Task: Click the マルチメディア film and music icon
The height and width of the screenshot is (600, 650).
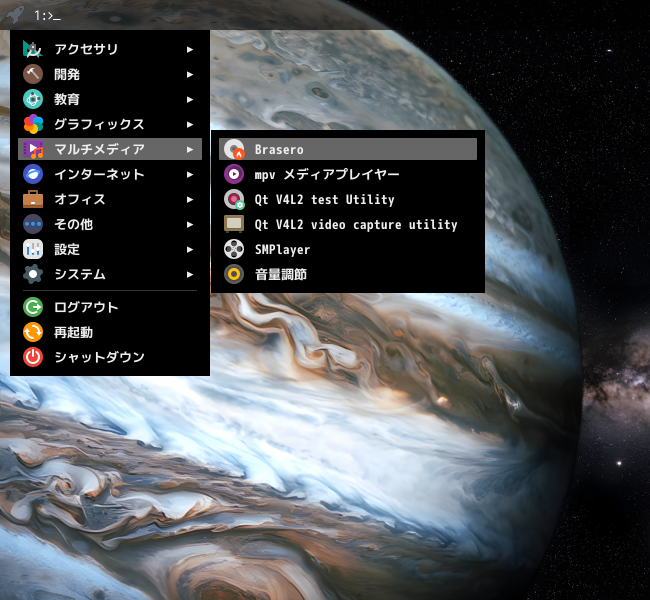Action: tap(33, 149)
